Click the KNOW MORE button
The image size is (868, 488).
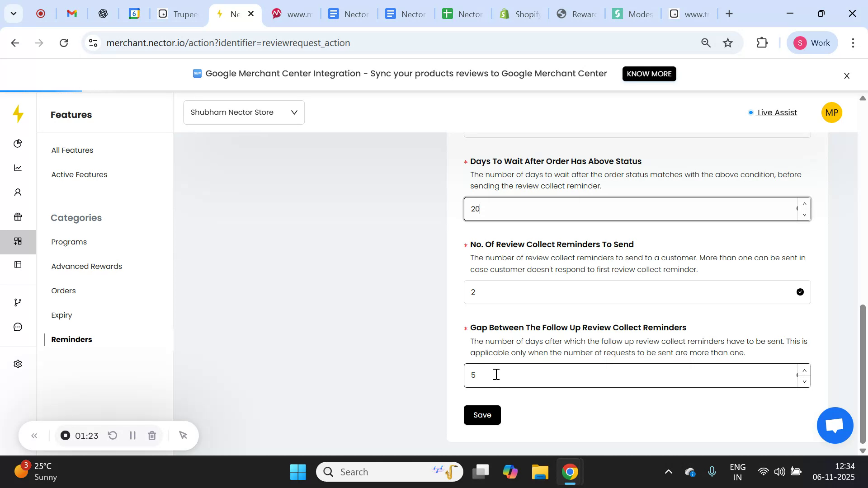click(649, 74)
